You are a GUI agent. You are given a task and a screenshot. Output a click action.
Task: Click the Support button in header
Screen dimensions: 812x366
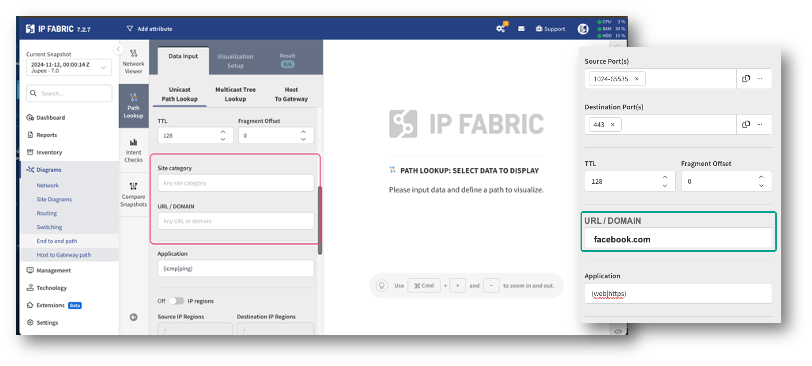point(550,29)
